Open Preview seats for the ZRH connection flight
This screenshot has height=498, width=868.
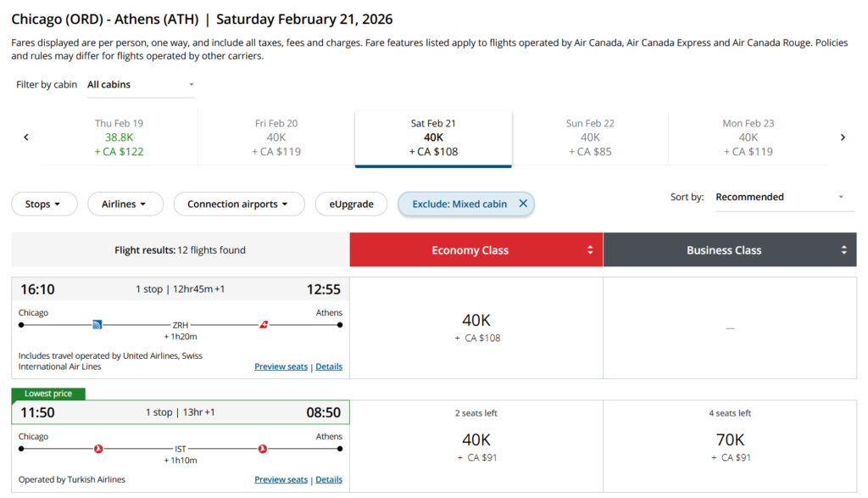pyautogui.click(x=281, y=366)
